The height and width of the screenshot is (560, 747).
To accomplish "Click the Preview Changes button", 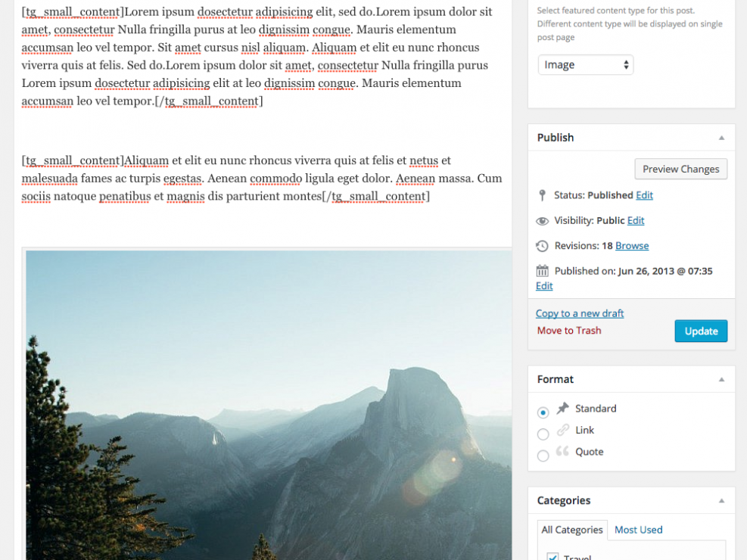I will (x=681, y=169).
